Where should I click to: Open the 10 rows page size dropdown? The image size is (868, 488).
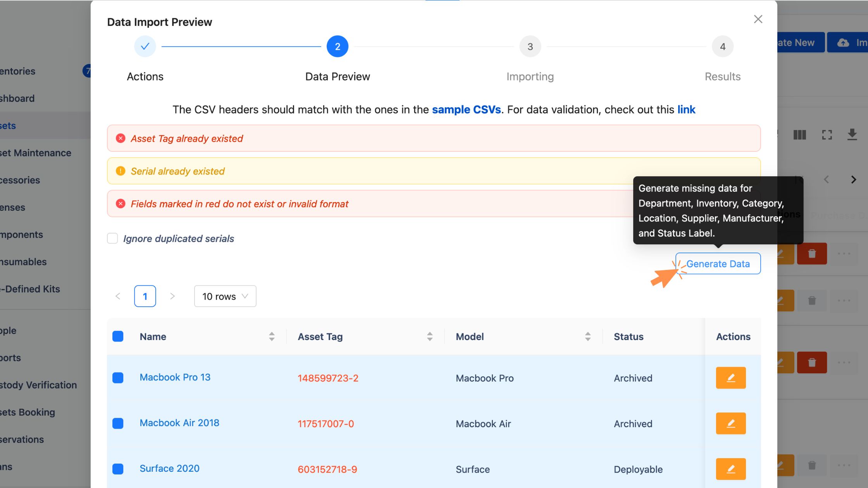[225, 296]
